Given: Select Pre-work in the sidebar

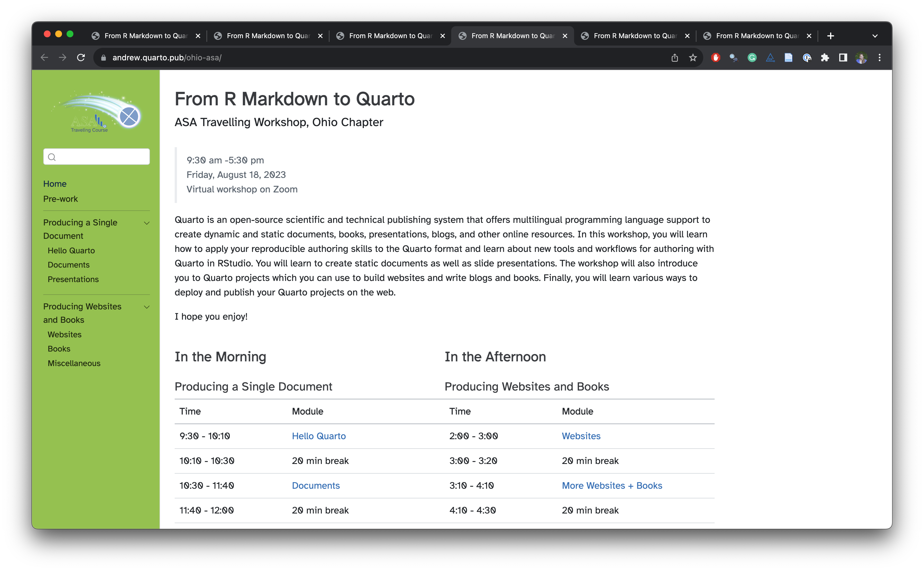Looking at the screenshot, I should pyautogui.click(x=60, y=199).
